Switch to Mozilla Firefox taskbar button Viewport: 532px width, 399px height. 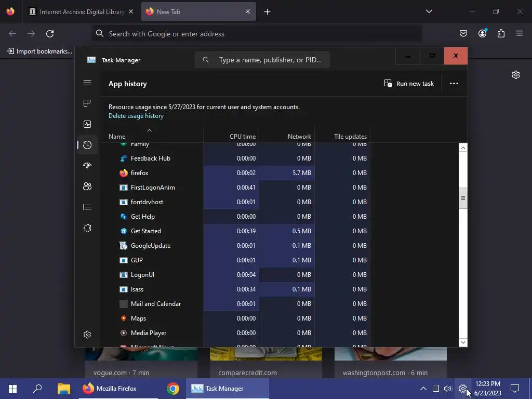click(118, 389)
